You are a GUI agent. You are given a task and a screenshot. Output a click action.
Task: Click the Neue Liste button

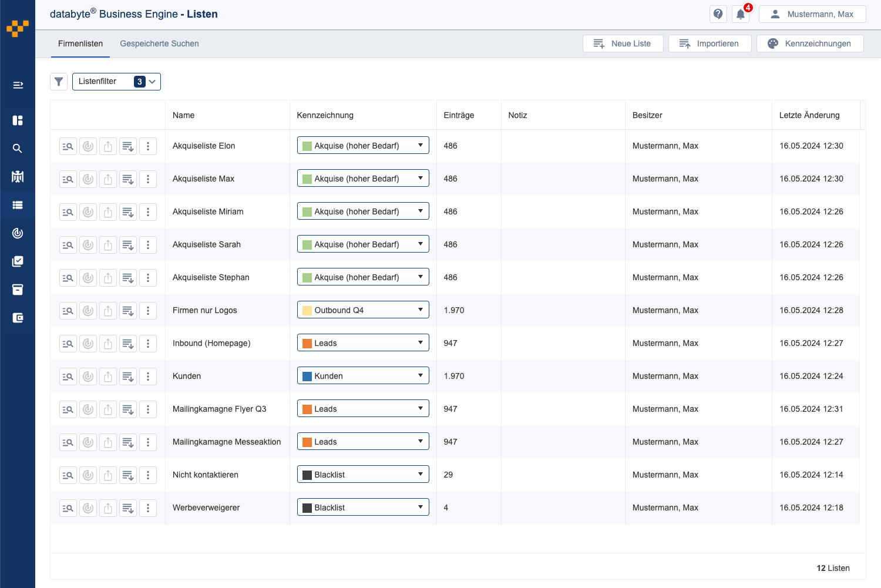coord(623,43)
